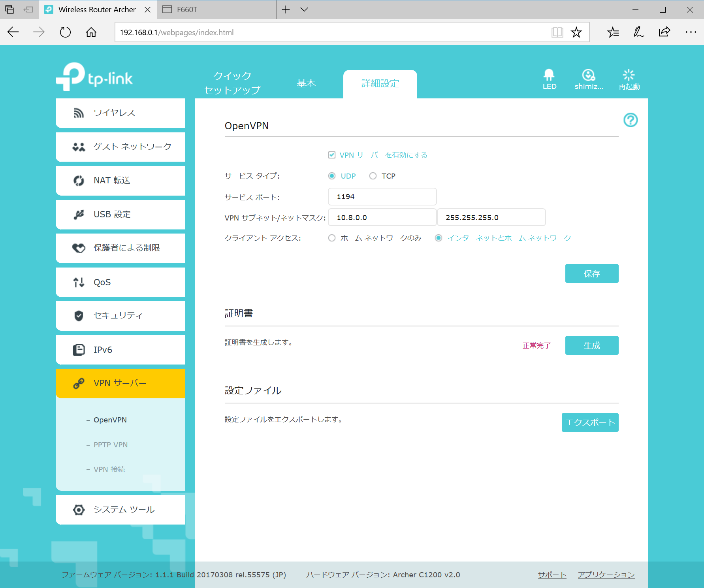The height and width of the screenshot is (588, 704).
Task: Open a new browser tab
Action: tap(286, 9)
